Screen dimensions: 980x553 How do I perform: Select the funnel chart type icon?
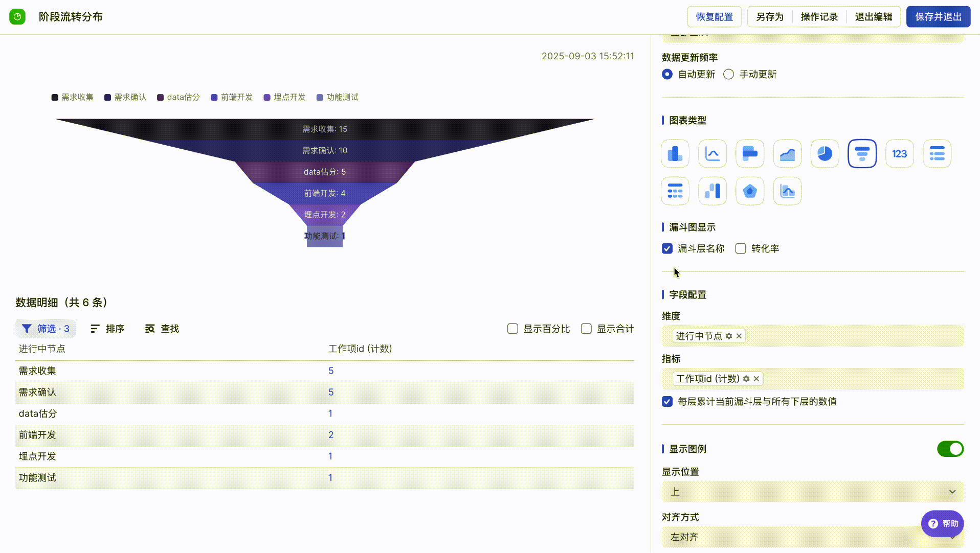pyautogui.click(x=862, y=153)
